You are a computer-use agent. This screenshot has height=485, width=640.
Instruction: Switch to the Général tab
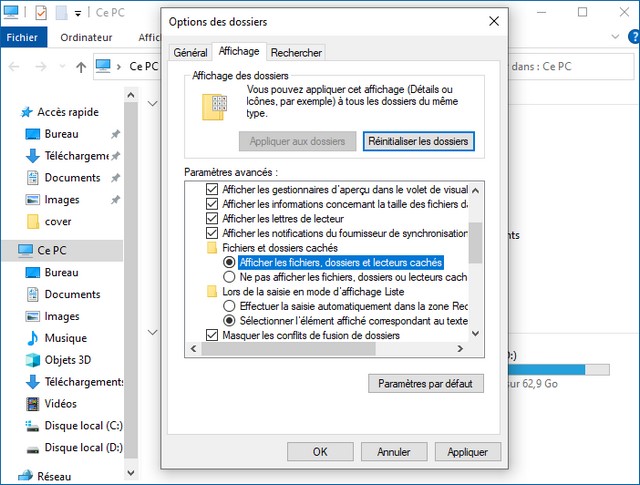pos(190,52)
